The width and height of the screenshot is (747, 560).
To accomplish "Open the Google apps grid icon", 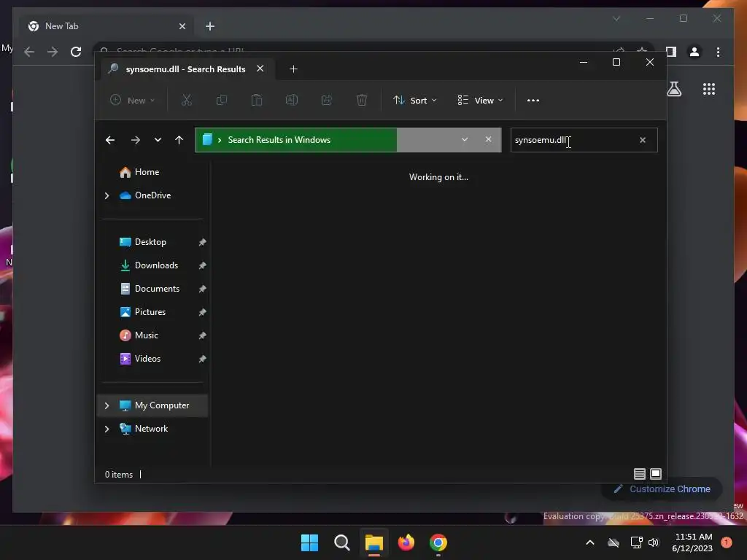I will (x=709, y=89).
